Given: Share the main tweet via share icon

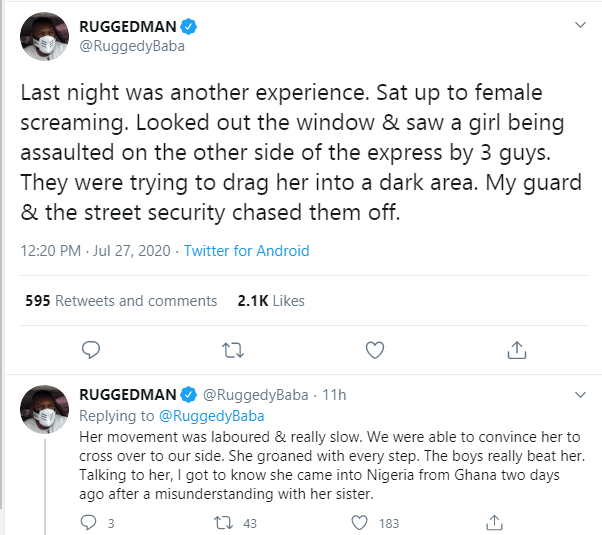Looking at the screenshot, I should pos(517,350).
